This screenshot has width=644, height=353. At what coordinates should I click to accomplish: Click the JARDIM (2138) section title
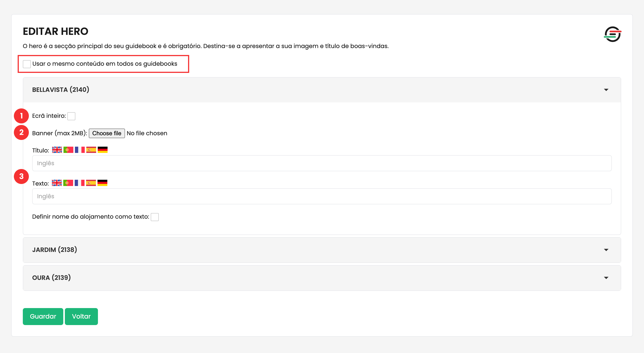click(55, 249)
